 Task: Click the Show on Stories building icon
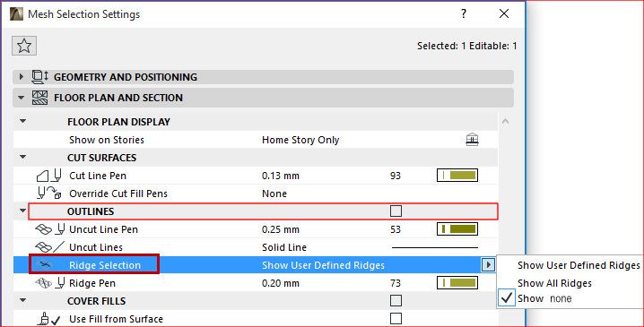click(473, 140)
